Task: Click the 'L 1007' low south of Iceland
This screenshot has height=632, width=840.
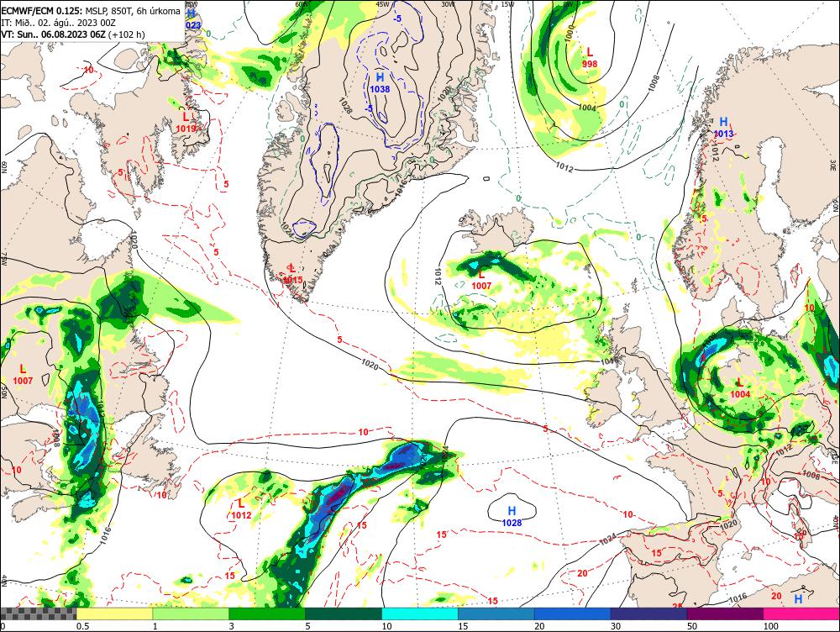Action: (x=481, y=279)
